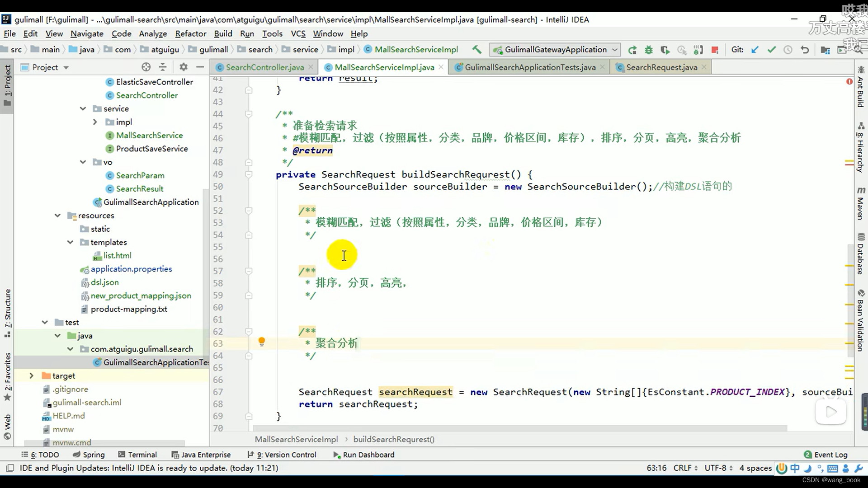The width and height of the screenshot is (868, 488).
Task: Commit changes using the green checkmark
Action: pos(771,50)
